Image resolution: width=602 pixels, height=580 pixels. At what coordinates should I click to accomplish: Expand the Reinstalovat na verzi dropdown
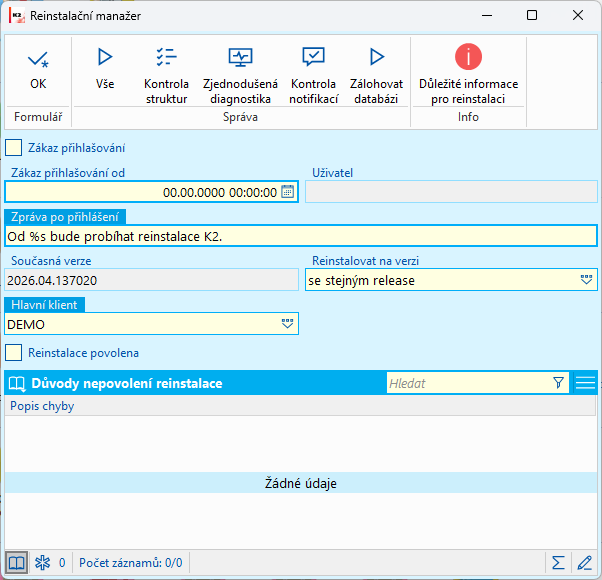586,280
